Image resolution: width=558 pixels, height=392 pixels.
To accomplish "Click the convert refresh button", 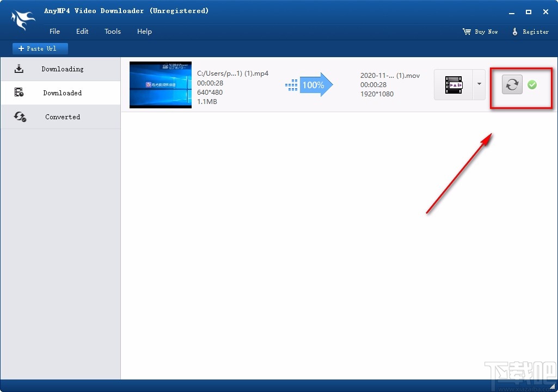I will (x=512, y=84).
